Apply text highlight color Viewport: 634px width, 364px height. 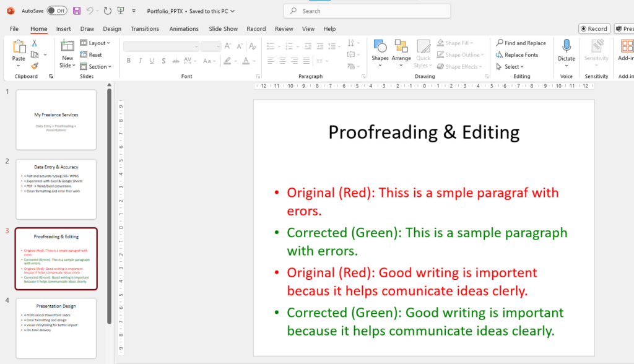point(228,61)
